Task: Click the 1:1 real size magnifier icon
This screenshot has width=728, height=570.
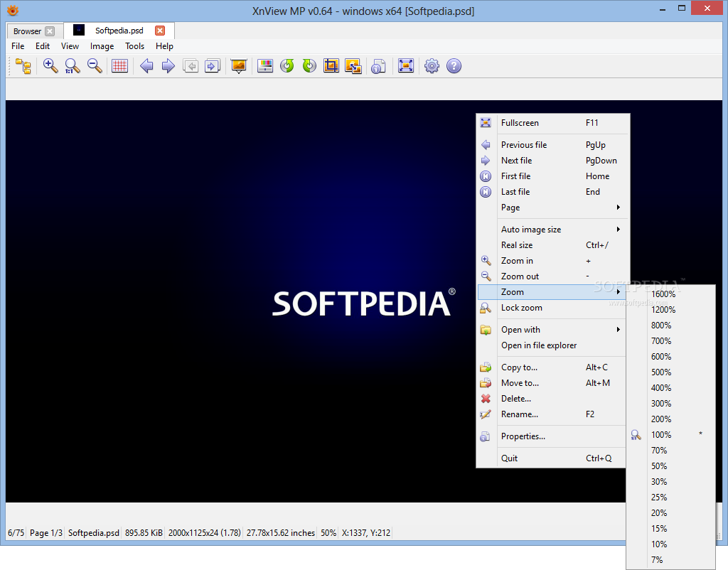Action: point(73,66)
